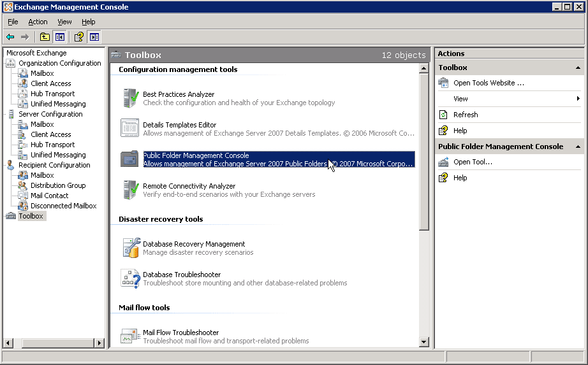The height and width of the screenshot is (365, 588).
Task: Select the Details Templates Editor icon
Action: tap(130, 128)
